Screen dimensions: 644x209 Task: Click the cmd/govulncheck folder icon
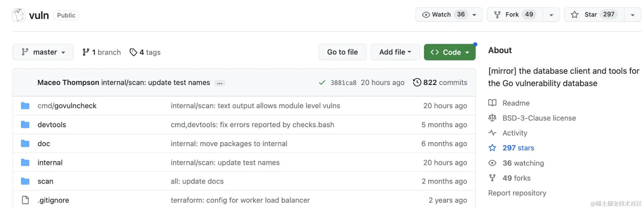[25, 106]
